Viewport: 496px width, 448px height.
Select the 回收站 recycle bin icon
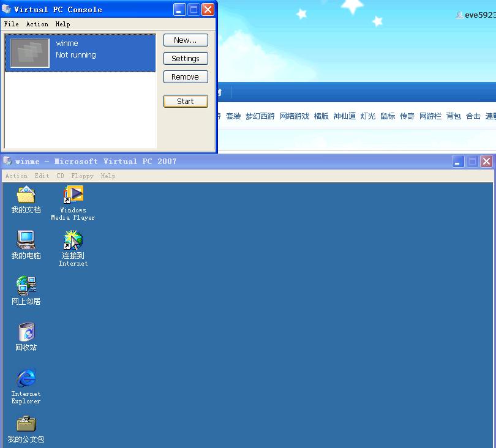26,332
